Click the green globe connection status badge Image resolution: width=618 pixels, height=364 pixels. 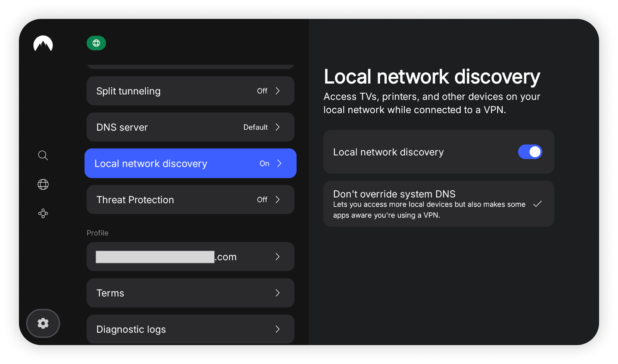pos(96,43)
